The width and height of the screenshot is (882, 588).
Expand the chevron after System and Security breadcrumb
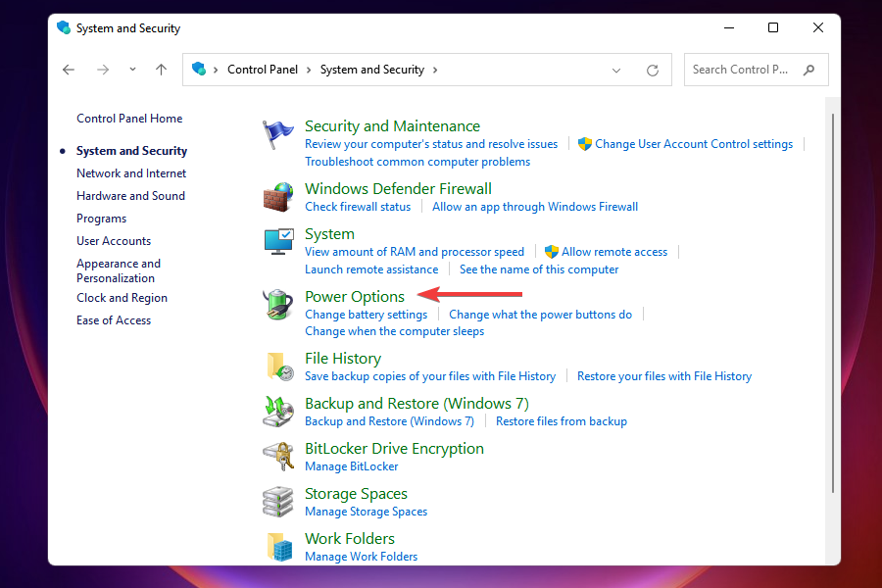435,70
